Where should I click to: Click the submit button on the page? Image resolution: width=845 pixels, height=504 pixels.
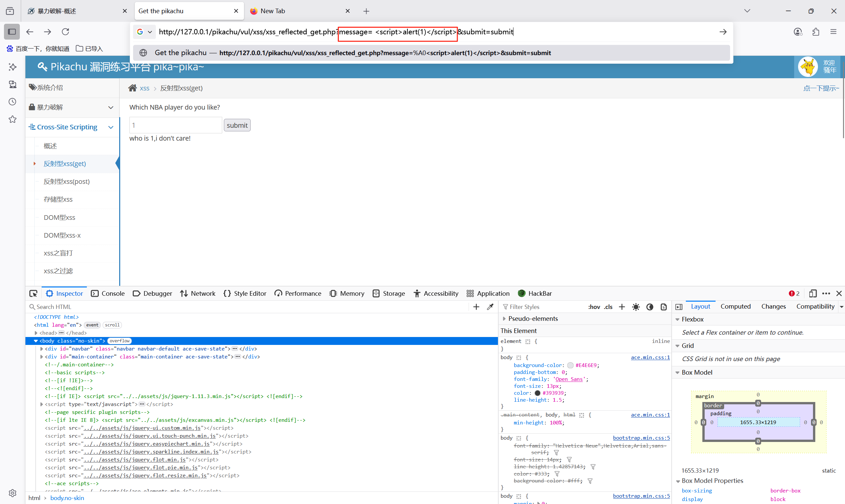(237, 125)
